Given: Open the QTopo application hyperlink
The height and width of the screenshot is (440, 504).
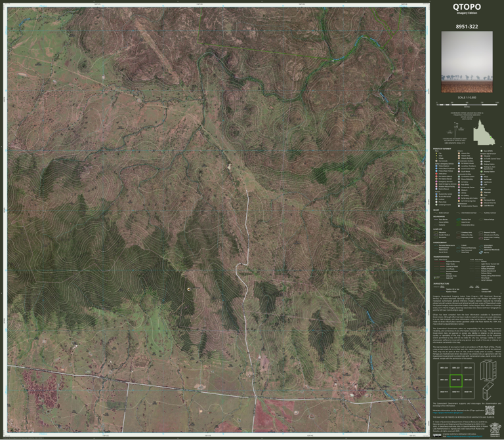Looking at the screenshot, I should [448, 412].
